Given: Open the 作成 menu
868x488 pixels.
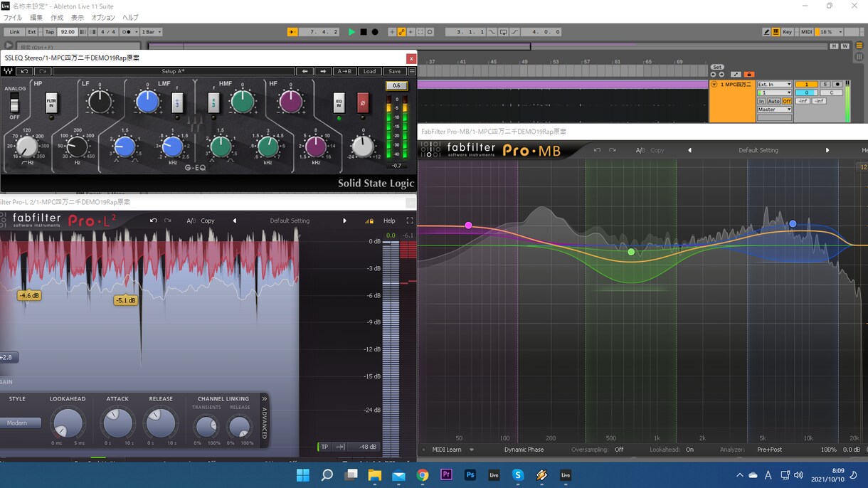Looking at the screenshot, I should coord(57,17).
